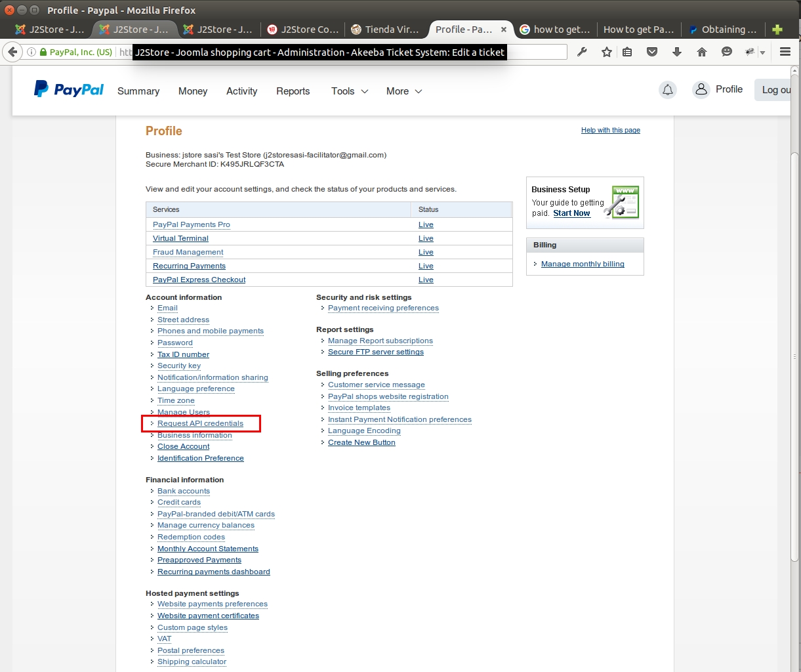Screen dimensions: 801x672
Task: Open the toolbar overflow arrow beside addon icon
Action: tap(762, 52)
